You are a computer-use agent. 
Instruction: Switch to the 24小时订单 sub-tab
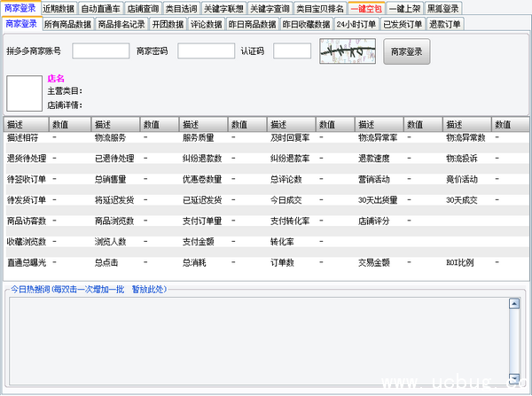pos(356,24)
